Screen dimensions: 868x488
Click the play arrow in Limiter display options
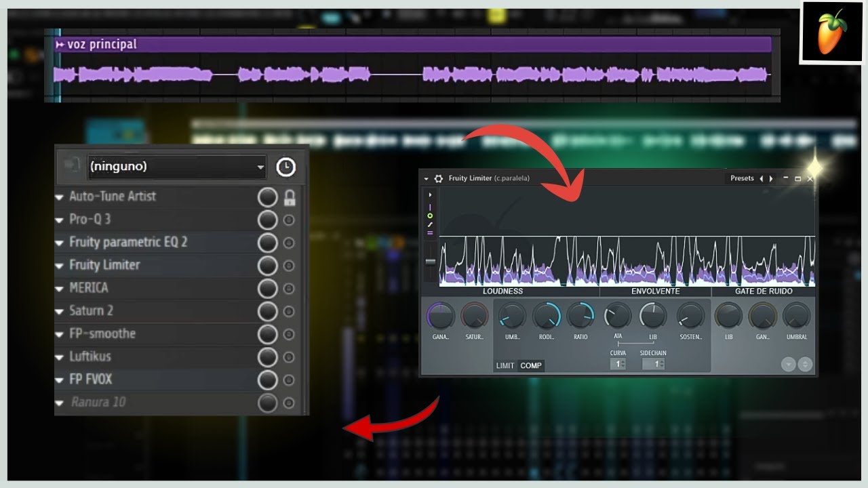click(430, 195)
